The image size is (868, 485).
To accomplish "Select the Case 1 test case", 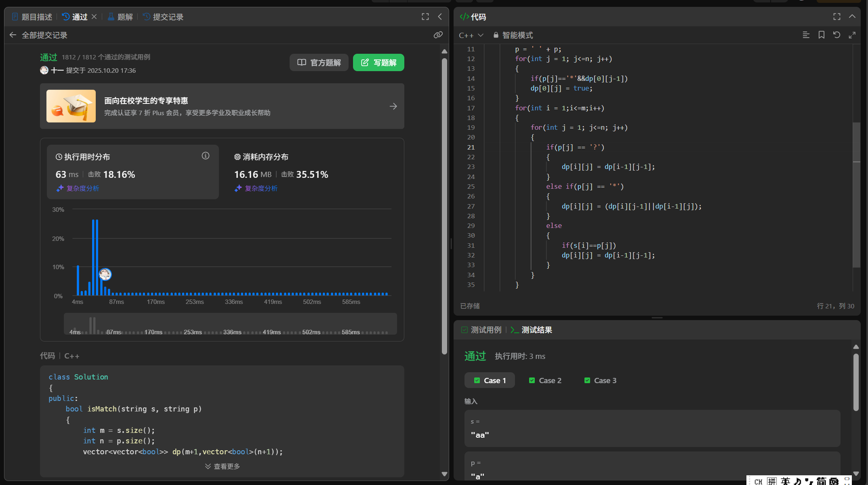I will coord(490,380).
